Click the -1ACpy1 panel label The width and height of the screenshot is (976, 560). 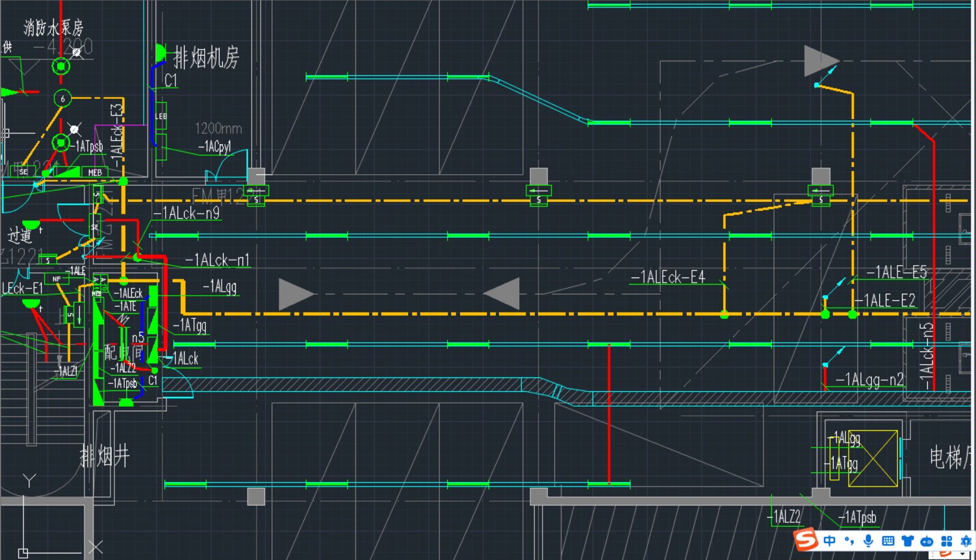214,147
